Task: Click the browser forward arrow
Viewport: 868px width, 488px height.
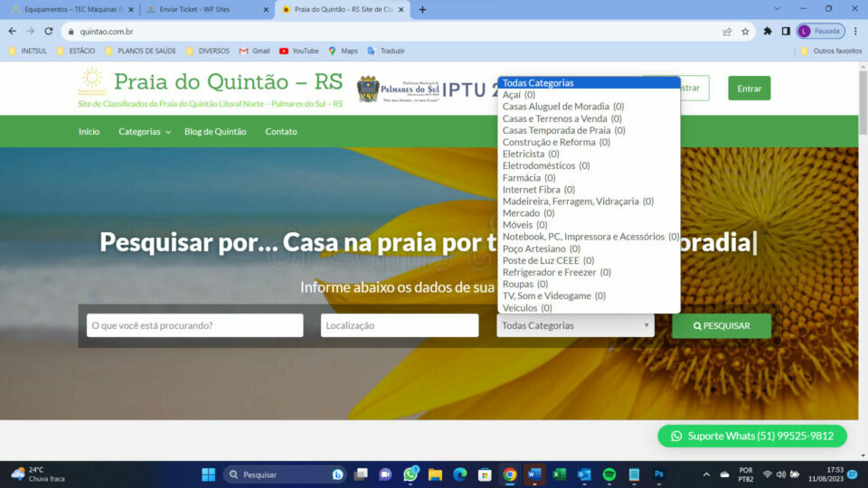Action: (x=31, y=32)
